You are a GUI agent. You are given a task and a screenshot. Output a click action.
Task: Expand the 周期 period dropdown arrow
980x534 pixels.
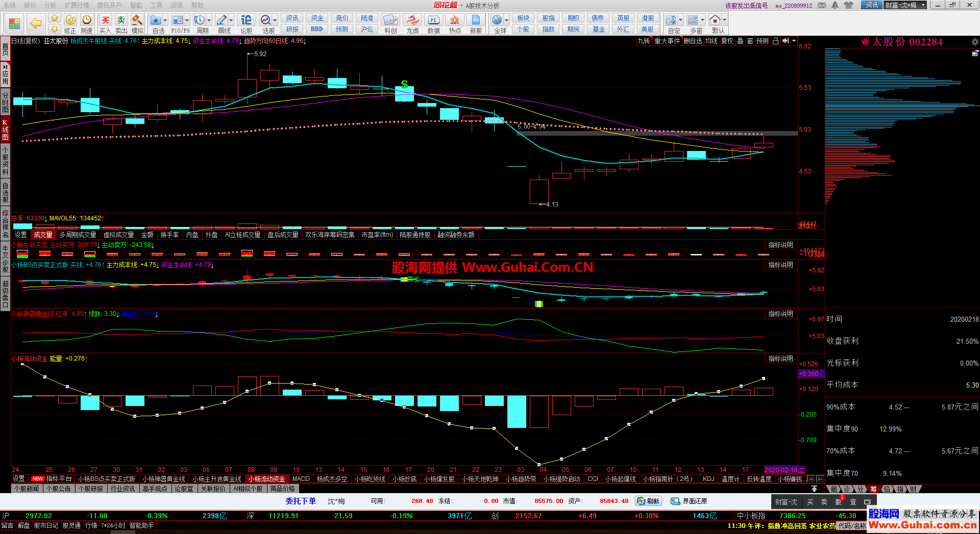(x=209, y=20)
